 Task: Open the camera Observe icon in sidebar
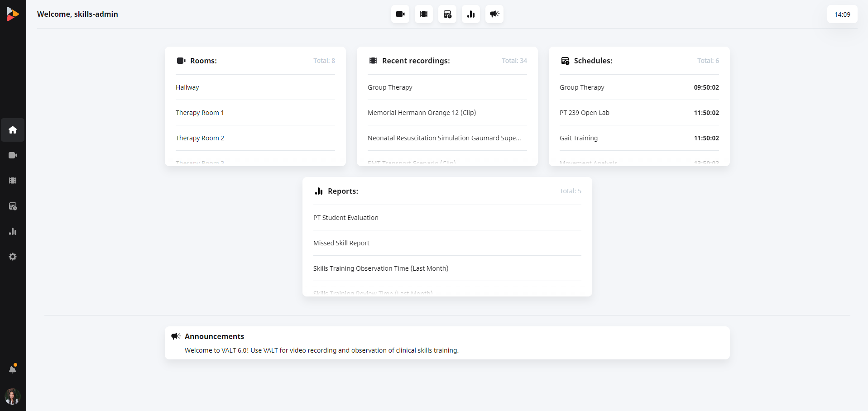[x=13, y=155]
